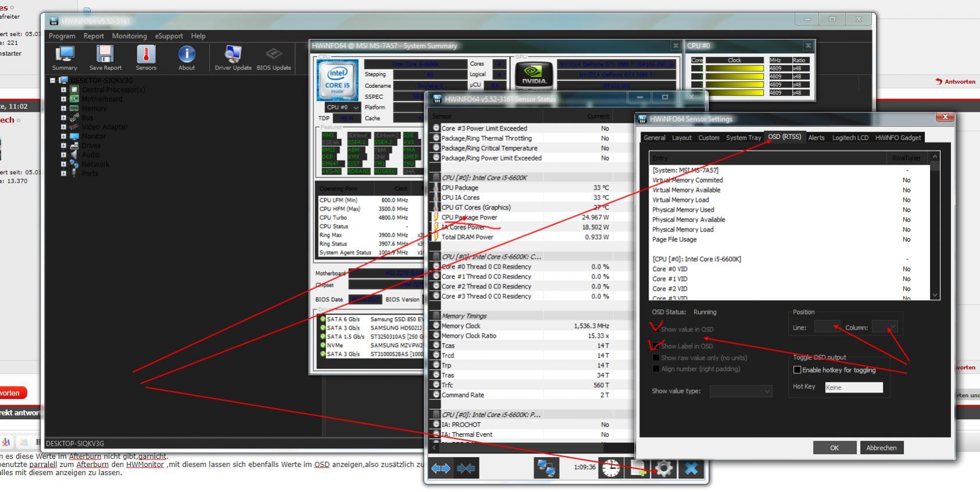Click the icon beside Core #0 Thread 0 C0 Residency
Image resolution: width=980 pixels, height=492 pixels.
click(437, 267)
